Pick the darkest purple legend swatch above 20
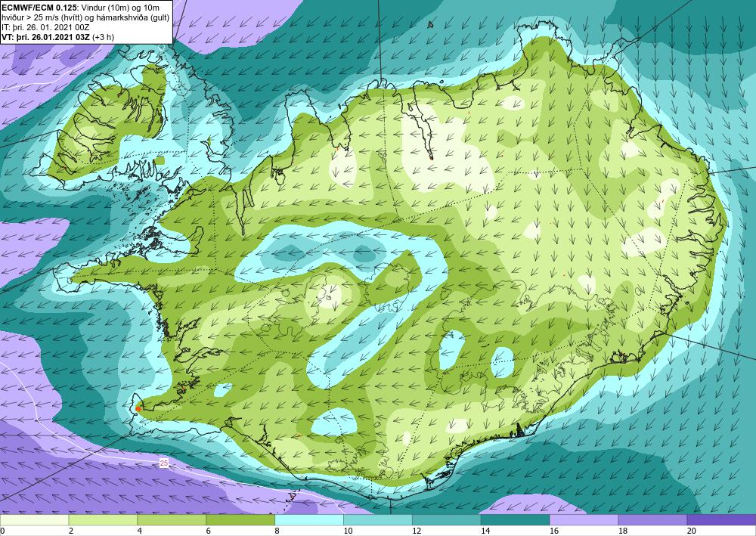This screenshot has height=536, width=756. (721, 520)
